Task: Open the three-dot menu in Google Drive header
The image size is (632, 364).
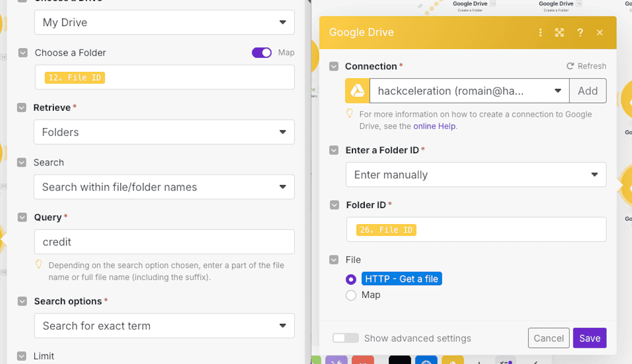Action: point(540,33)
